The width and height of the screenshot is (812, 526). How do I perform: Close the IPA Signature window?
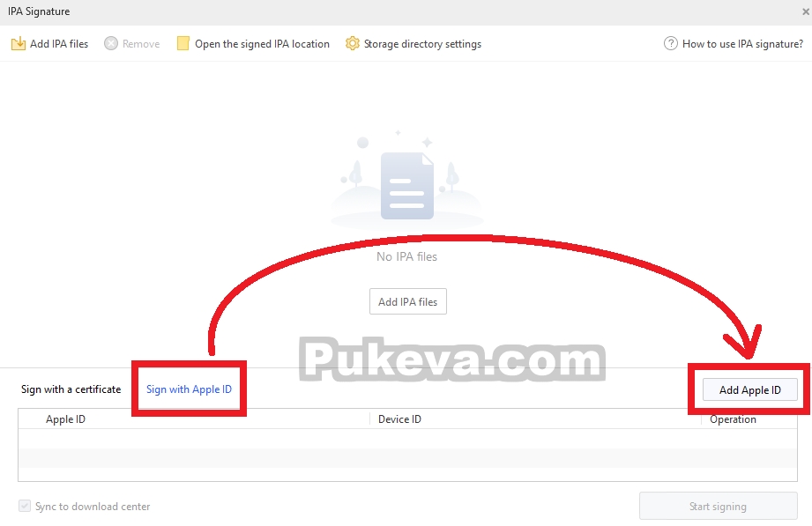(x=805, y=11)
